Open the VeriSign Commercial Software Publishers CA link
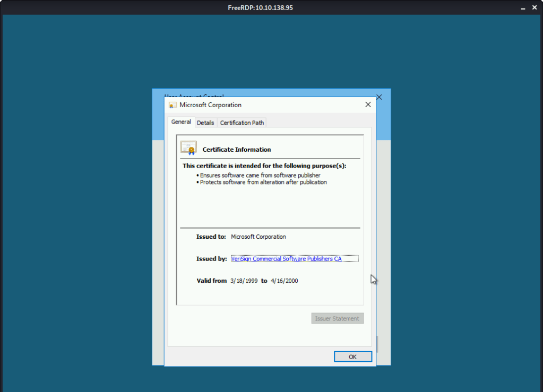This screenshot has width=543, height=392. [286, 259]
